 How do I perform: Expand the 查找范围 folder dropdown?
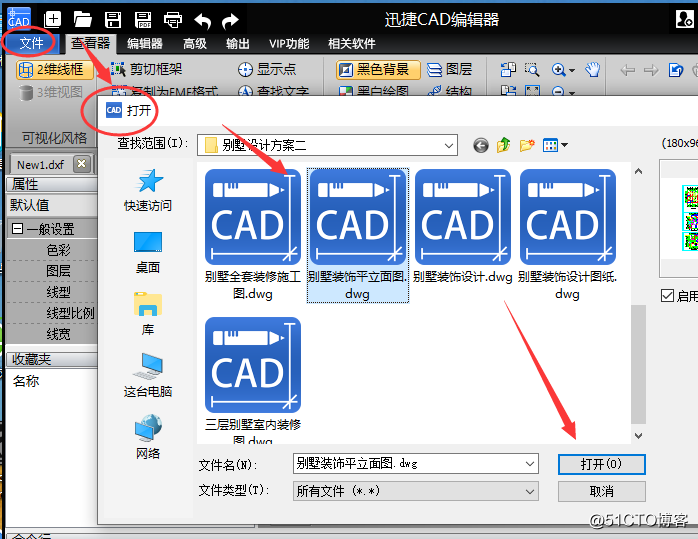449,145
